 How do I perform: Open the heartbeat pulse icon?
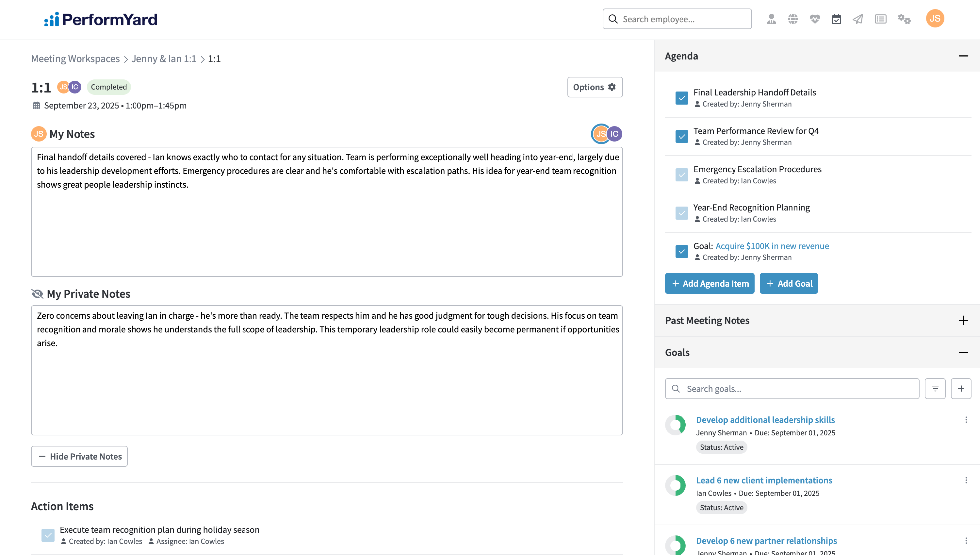pos(815,19)
